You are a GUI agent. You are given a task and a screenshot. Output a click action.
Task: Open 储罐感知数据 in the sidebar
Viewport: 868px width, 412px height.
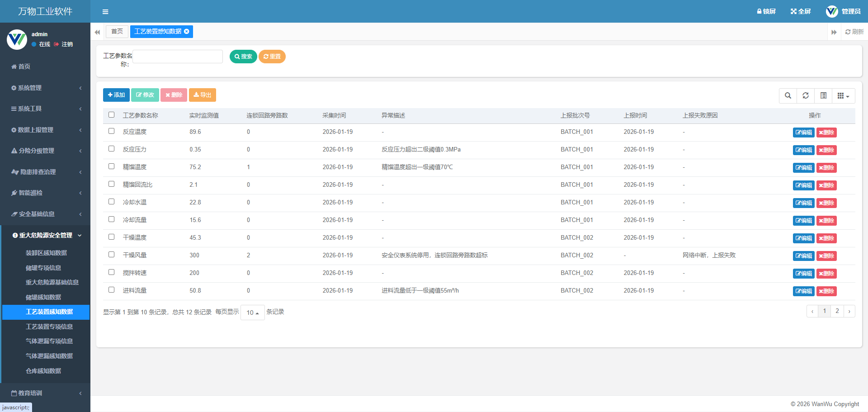pos(43,297)
